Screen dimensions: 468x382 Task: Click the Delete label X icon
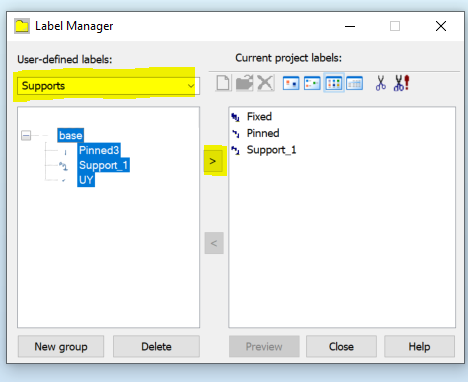click(x=265, y=83)
